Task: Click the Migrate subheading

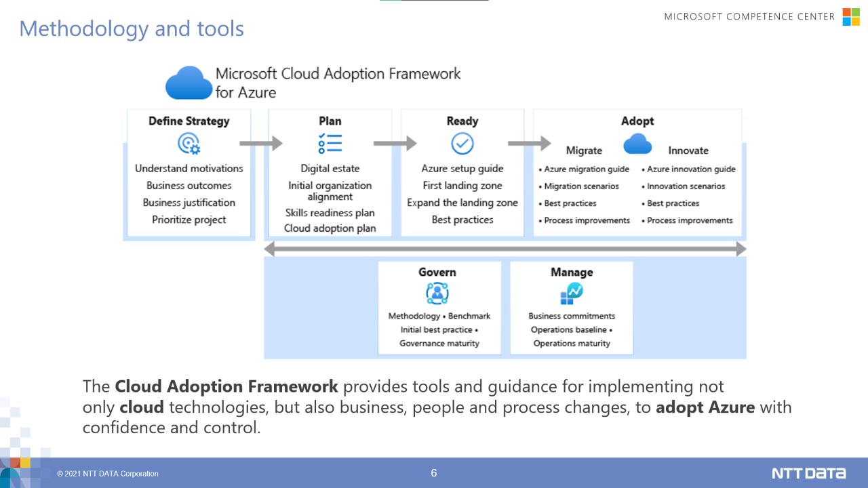Action: coord(584,150)
